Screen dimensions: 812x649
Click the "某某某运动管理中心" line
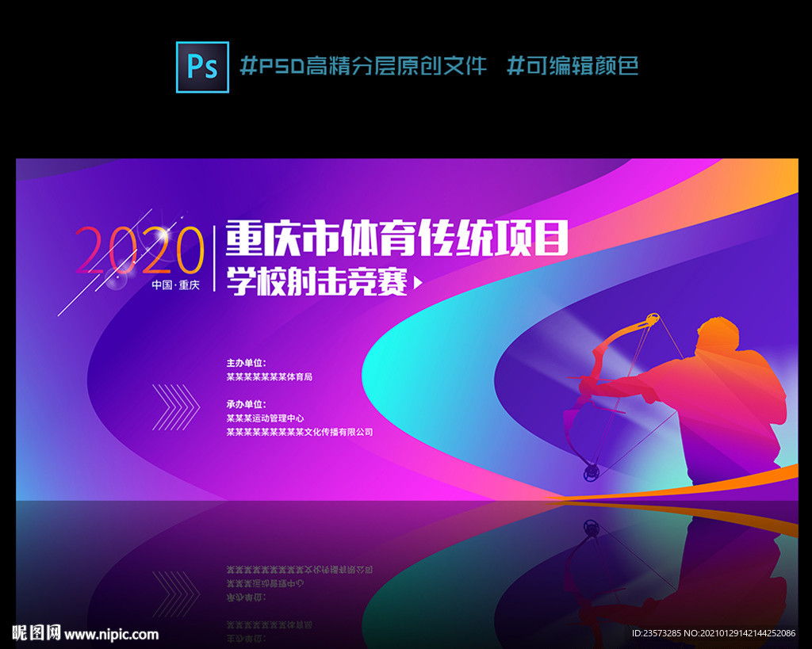[x=265, y=418]
